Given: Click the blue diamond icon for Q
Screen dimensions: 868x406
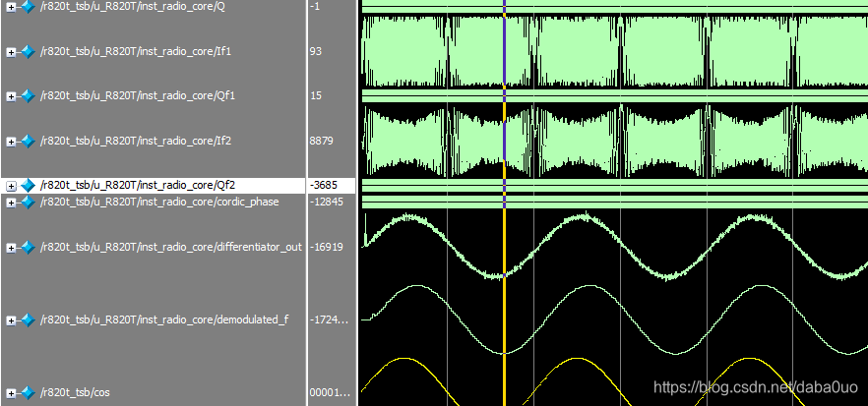Looking at the screenshot, I should 28,7.
